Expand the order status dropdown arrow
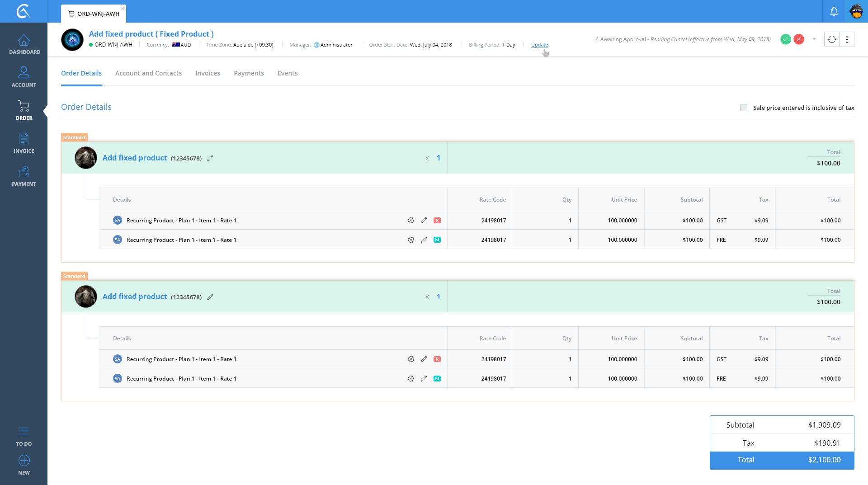The height and width of the screenshot is (485, 868). (x=814, y=39)
